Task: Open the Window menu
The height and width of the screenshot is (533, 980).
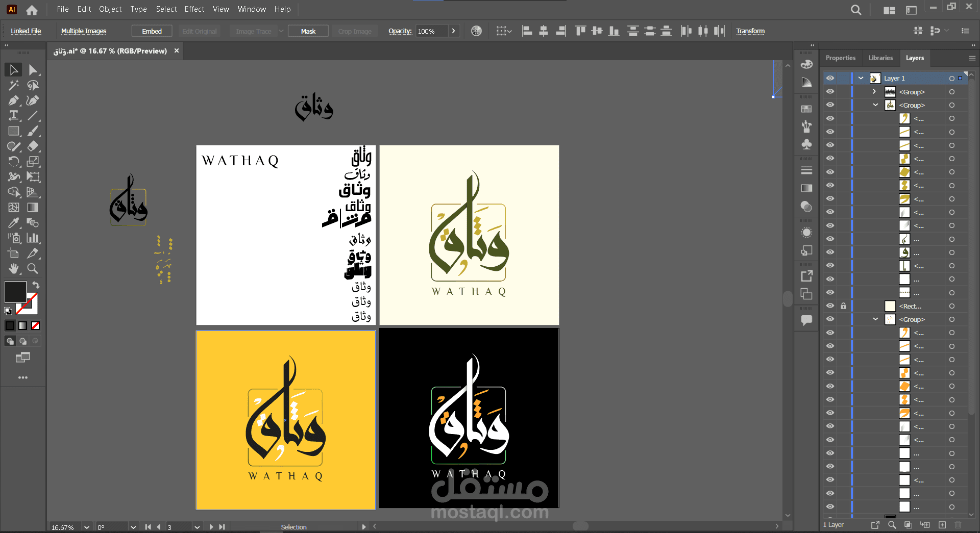Action: click(252, 9)
